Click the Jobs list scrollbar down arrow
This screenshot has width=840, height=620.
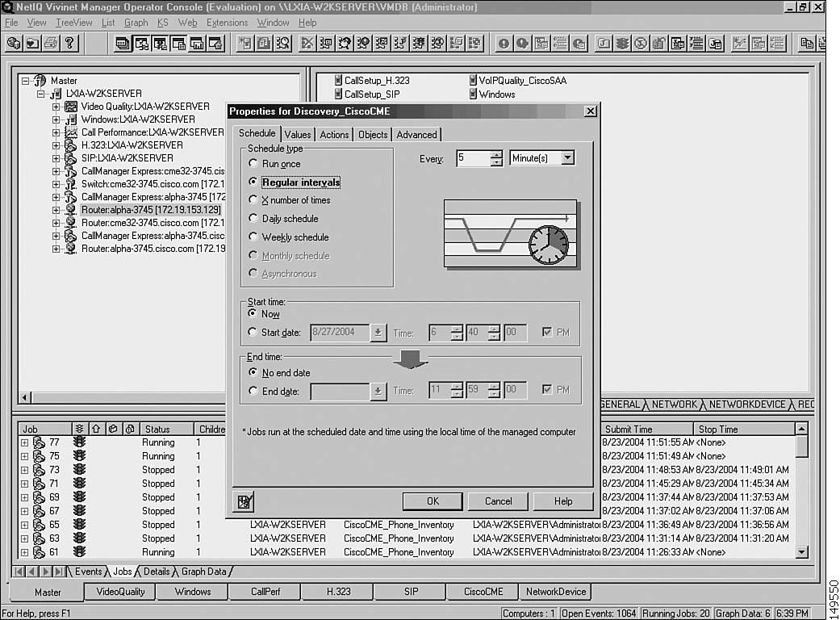pos(801,551)
